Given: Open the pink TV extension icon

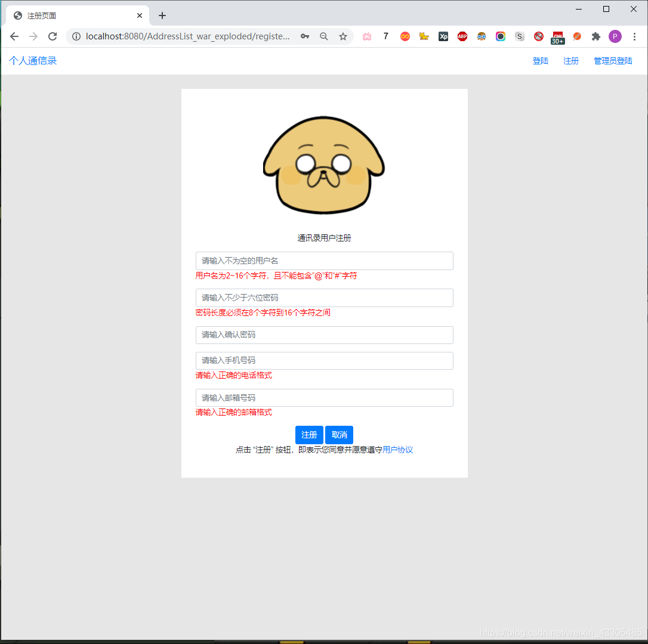Looking at the screenshot, I should tap(366, 36).
